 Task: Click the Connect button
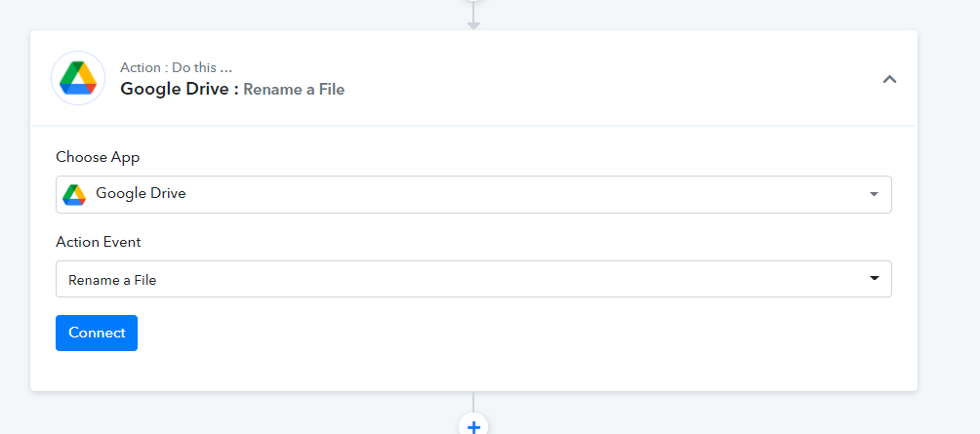[97, 333]
